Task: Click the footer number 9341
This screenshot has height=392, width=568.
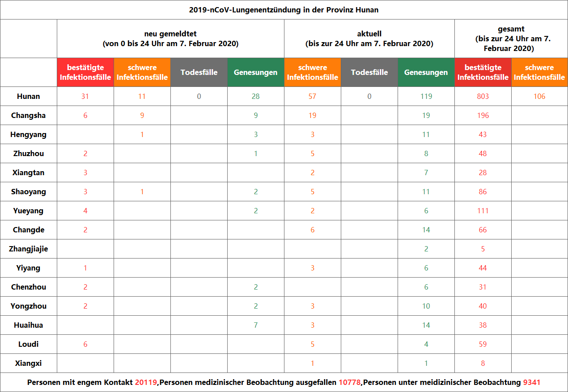Action: [x=532, y=382]
